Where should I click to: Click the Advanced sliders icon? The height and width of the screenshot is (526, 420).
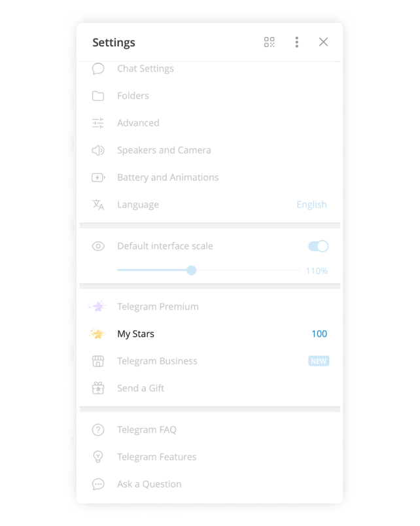[98, 123]
